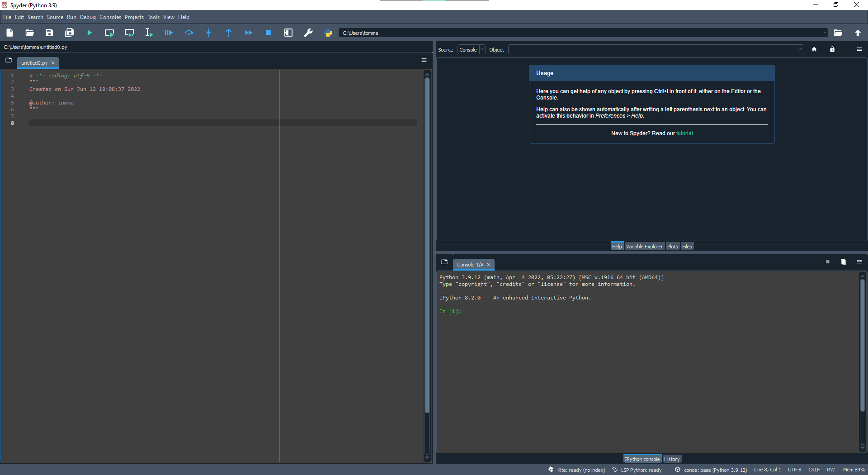
Task: Switch to the History tab
Action: point(672,459)
